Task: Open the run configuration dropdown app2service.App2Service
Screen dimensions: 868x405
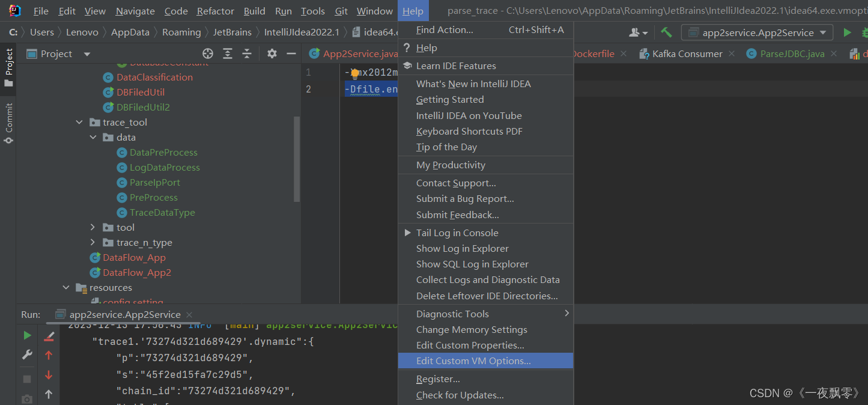Action: (x=757, y=32)
